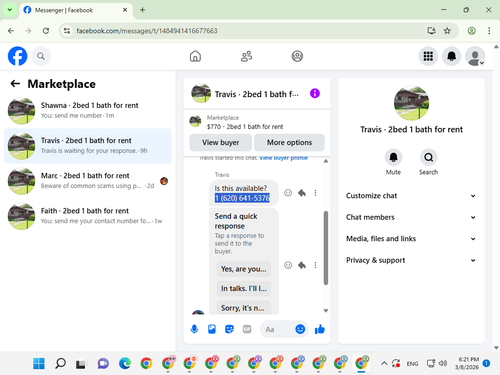This screenshot has width=500, height=375.
Task: Open a new Chrome tab
Action: click(142, 10)
